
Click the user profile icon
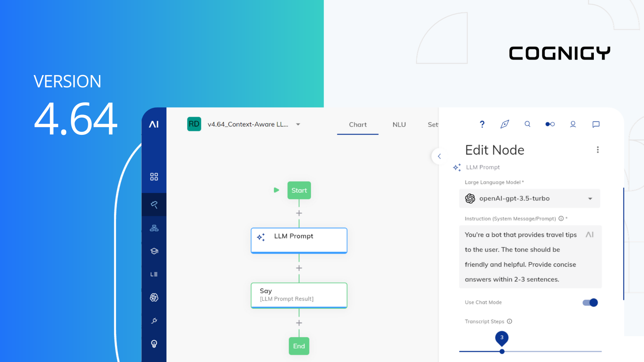[x=573, y=124]
